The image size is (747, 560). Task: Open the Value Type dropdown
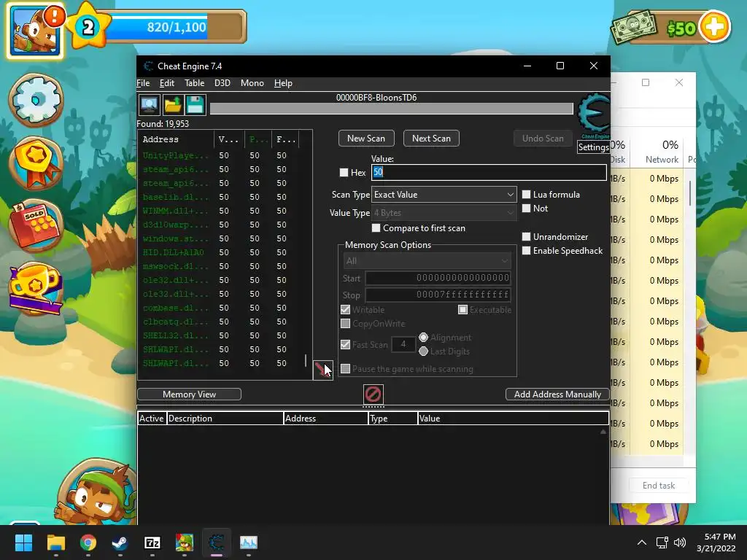click(x=444, y=213)
